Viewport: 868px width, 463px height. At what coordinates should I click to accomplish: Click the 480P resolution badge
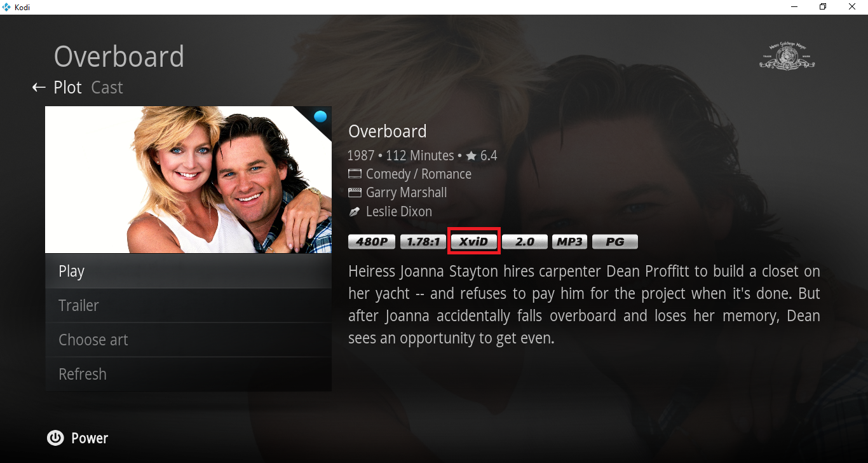point(372,242)
